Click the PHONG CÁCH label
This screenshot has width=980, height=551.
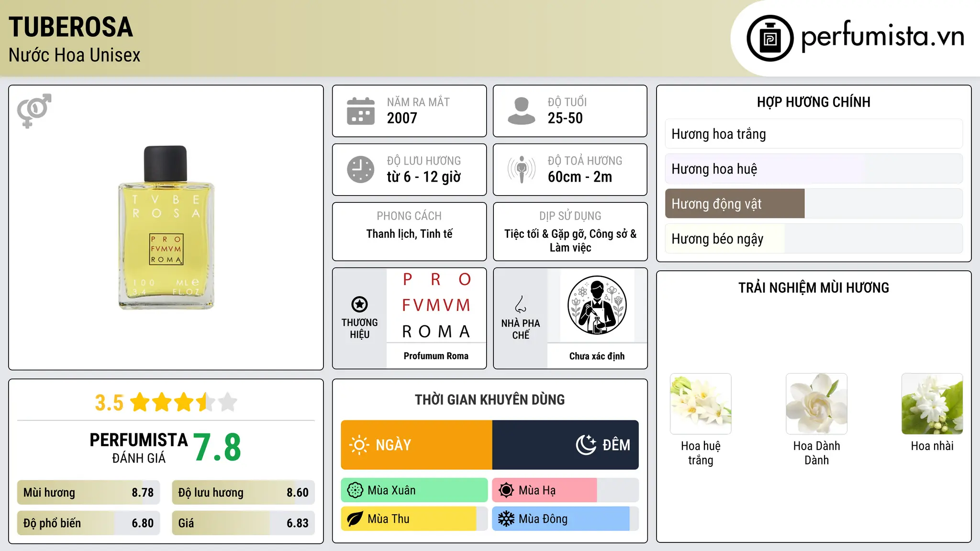(409, 216)
